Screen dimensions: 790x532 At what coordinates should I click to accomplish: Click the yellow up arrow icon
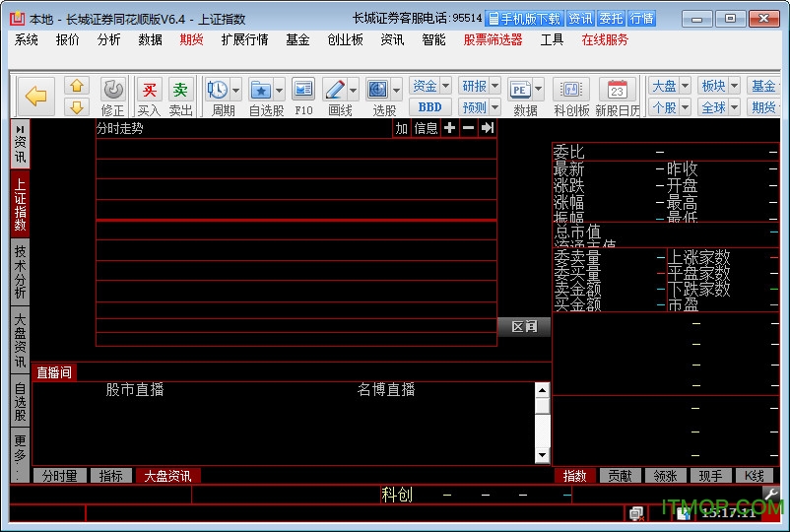(x=77, y=86)
